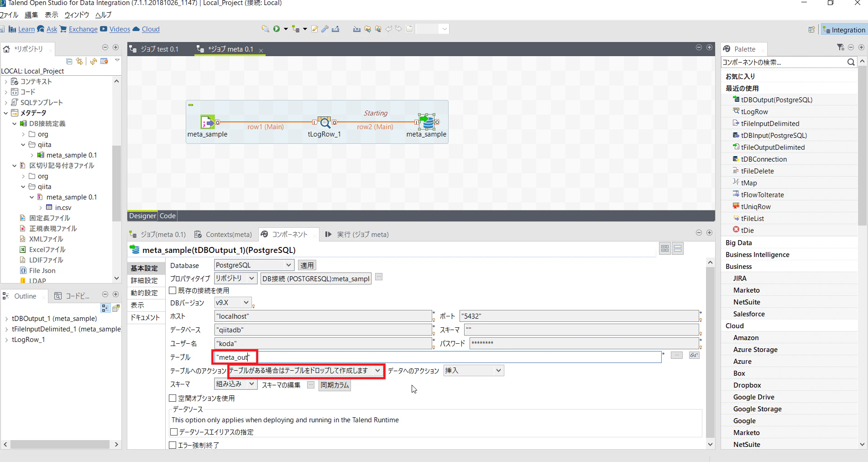
Task: Run the job with the green play icon
Action: click(x=277, y=29)
